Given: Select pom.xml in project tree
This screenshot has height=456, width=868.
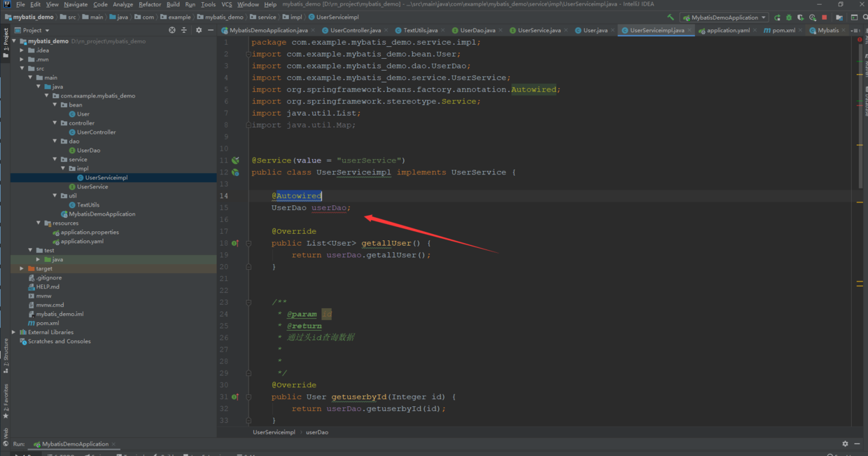Looking at the screenshot, I should coord(48,324).
